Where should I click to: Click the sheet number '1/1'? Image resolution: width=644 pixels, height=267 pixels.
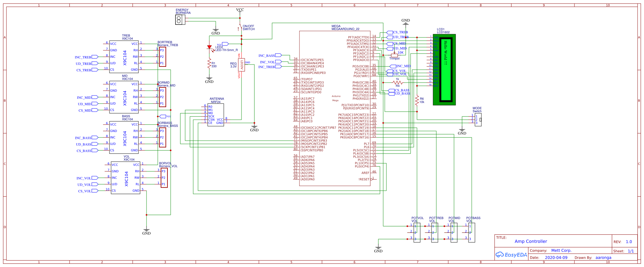pos(631,251)
